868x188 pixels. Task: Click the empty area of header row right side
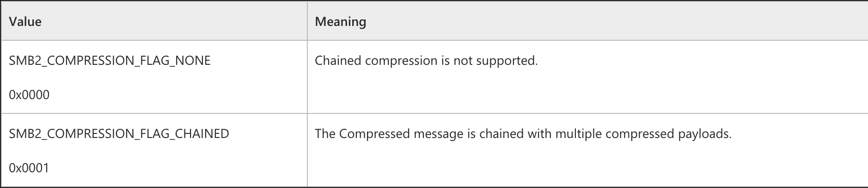(615, 21)
